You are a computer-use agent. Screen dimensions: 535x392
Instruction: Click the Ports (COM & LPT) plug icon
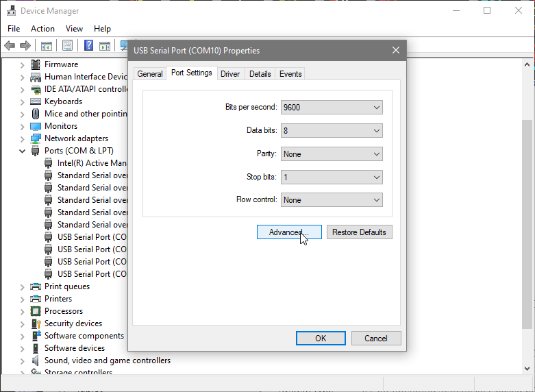click(x=35, y=151)
